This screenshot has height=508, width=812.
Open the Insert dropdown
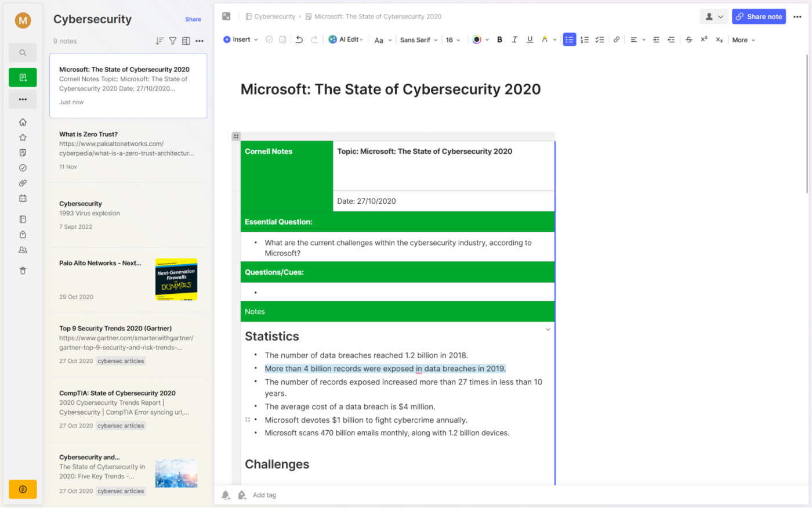[241, 39]
